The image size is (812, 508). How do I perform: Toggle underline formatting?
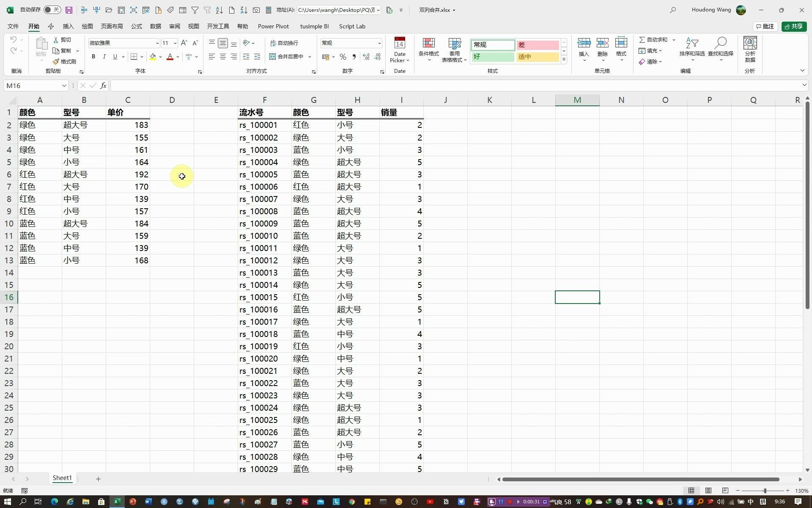tap(115, 56)
